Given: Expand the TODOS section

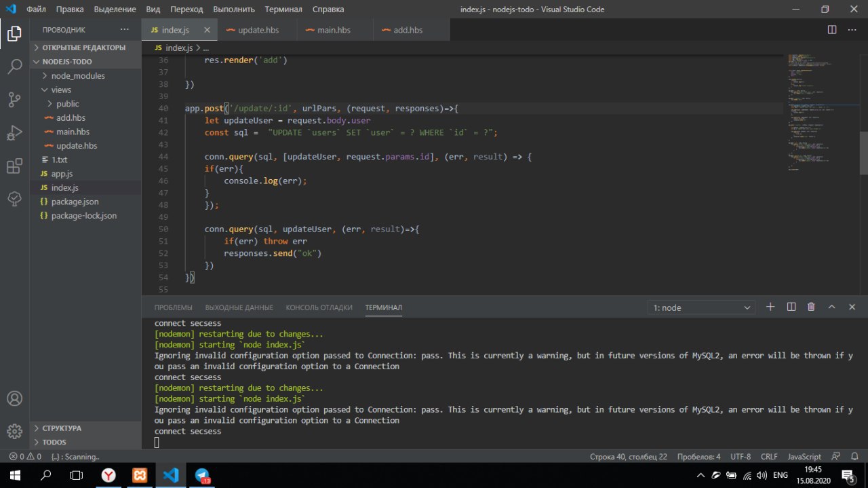Looking at the screenshot, I should [x=86, y=442].
